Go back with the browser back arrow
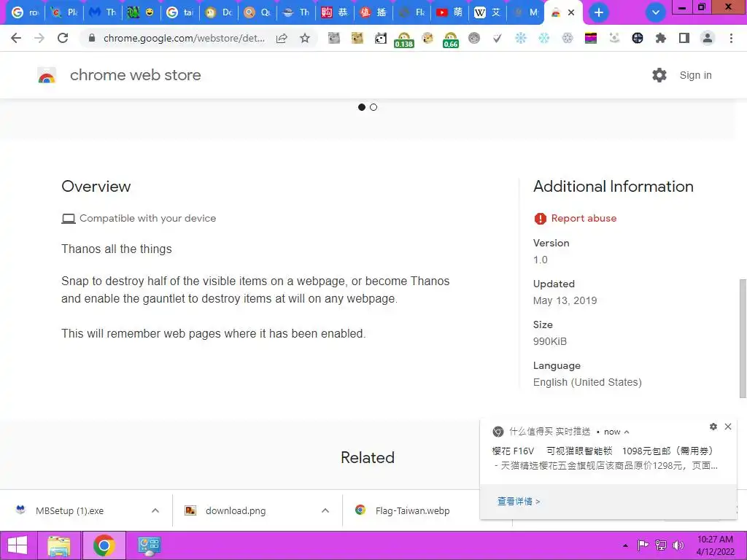 coord(16,38)
